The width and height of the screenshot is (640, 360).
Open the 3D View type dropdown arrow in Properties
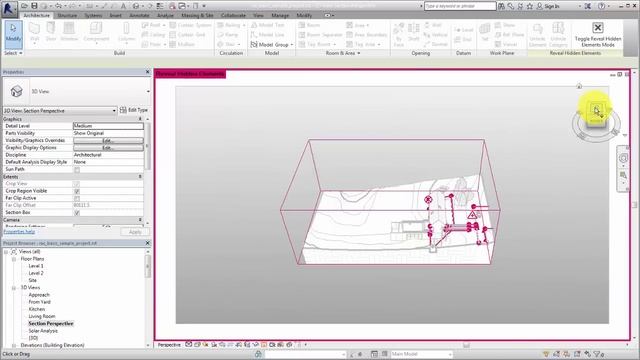click(x=148, y=91)
